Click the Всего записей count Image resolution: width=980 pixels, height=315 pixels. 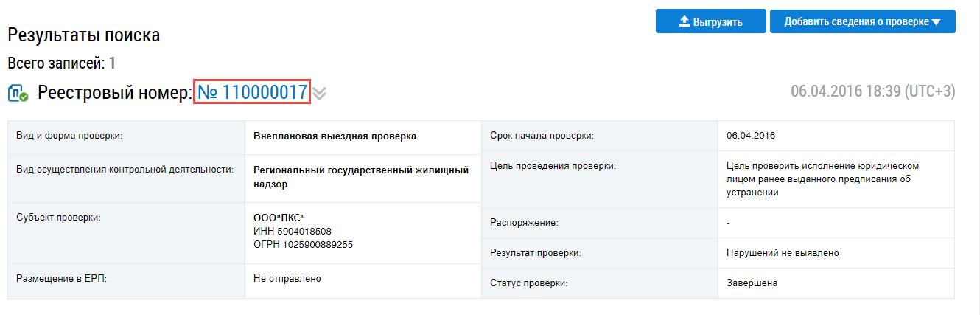point(112,63)
